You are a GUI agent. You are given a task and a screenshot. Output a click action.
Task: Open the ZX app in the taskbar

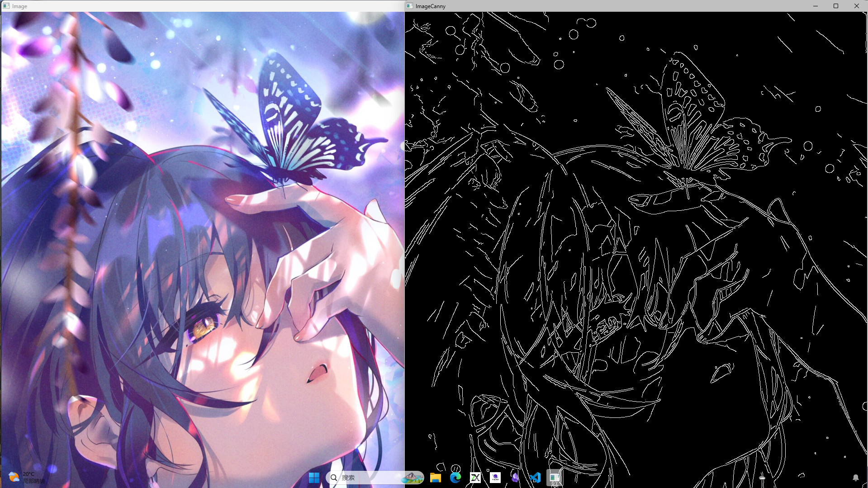pyautogui.click(x=475, y=478)
